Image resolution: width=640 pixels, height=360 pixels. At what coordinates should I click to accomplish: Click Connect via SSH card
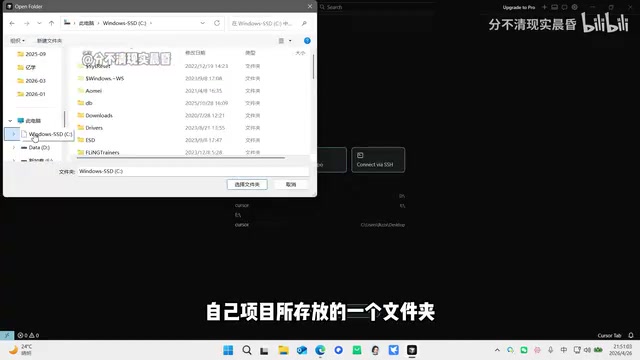(x=378, y=160)
